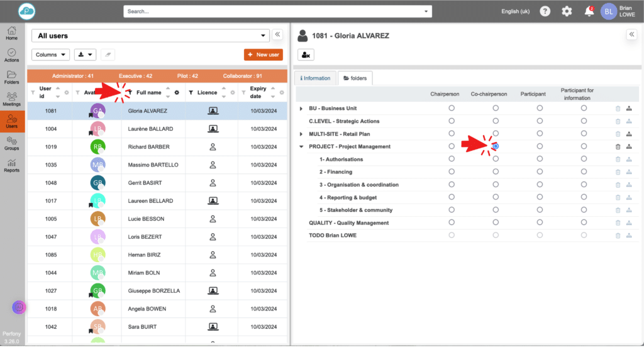The image size is (644, 362).
Task: Open the settings gear in top bar
Action: coord(567,11)
